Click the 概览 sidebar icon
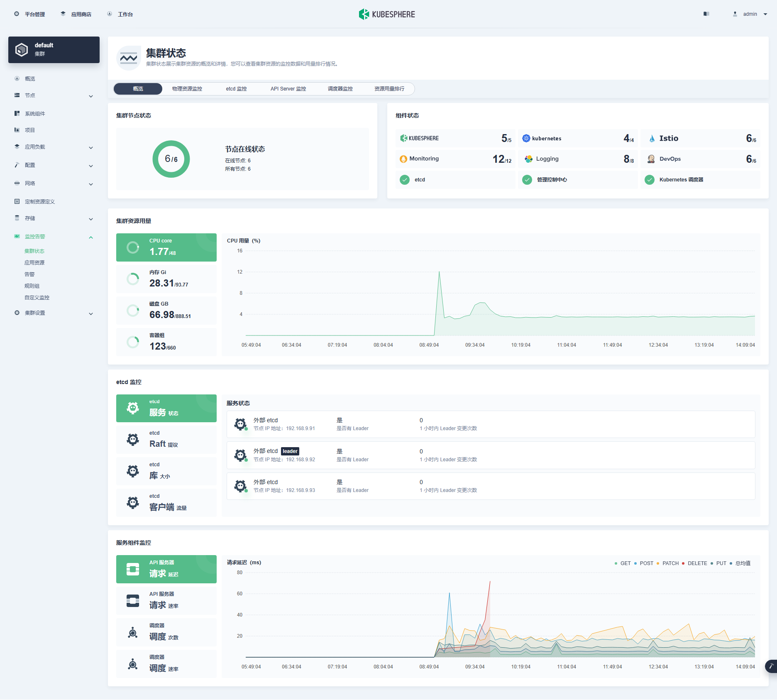Viewport: 777px width, 700px height. (17, 78)
